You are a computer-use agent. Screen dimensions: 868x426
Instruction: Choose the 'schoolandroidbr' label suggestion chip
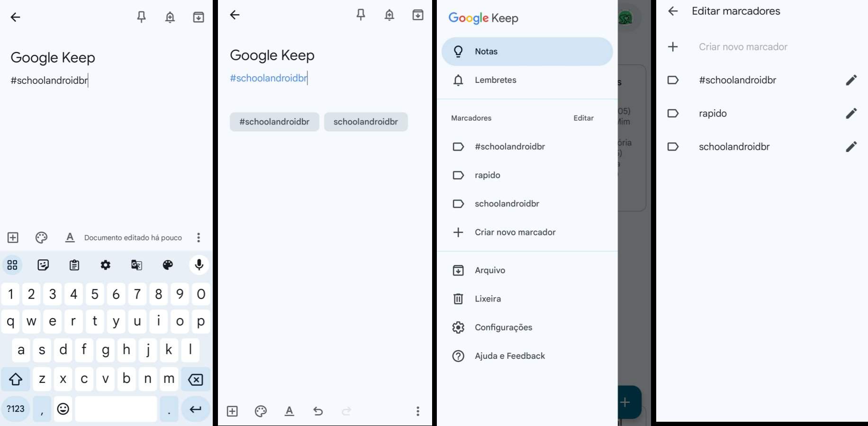coord(366,122)
